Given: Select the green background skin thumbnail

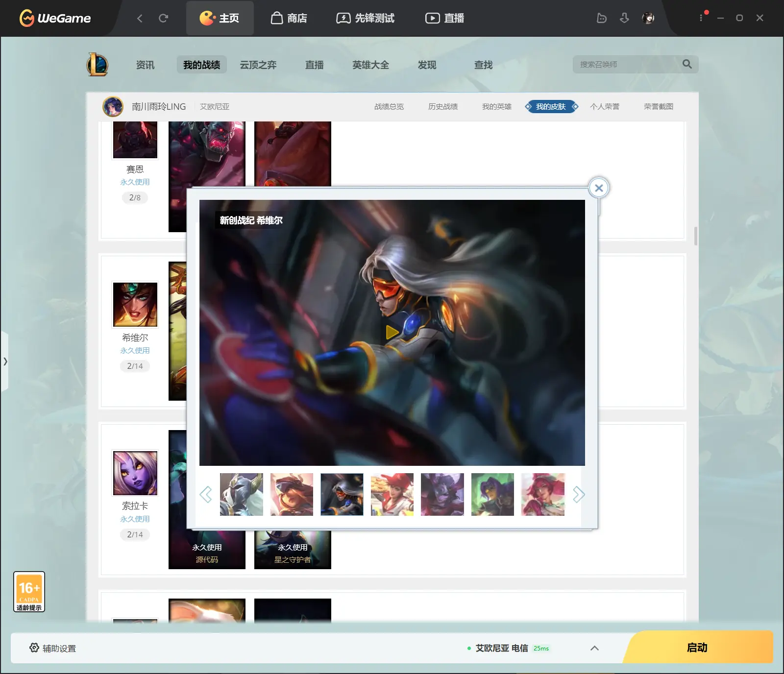Looking at the screenshot, I should click(492, 494).
